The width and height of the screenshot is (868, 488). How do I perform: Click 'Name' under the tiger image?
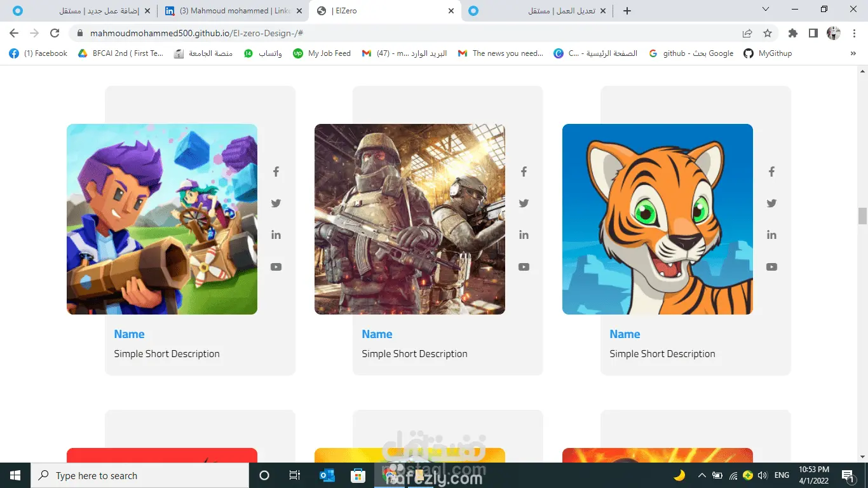point(625,334)
